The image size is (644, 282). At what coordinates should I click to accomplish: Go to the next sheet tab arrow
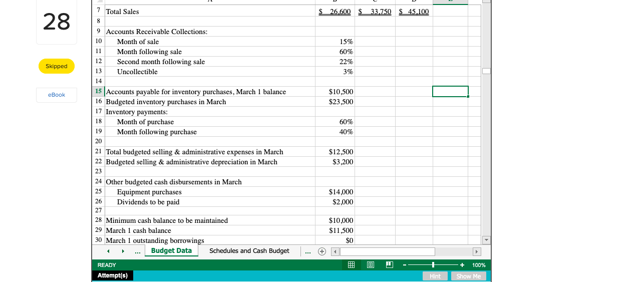pos(123,251)
